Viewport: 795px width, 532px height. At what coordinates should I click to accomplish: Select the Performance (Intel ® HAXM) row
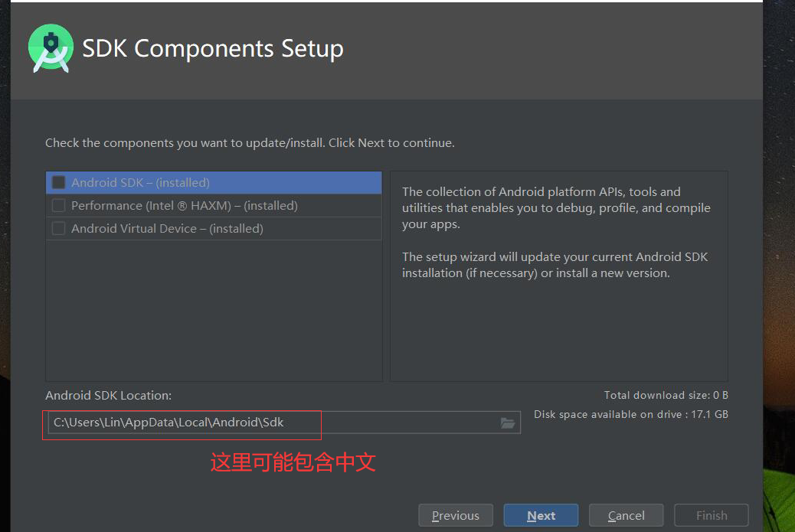pyautogui.click(x=214, y=205)
